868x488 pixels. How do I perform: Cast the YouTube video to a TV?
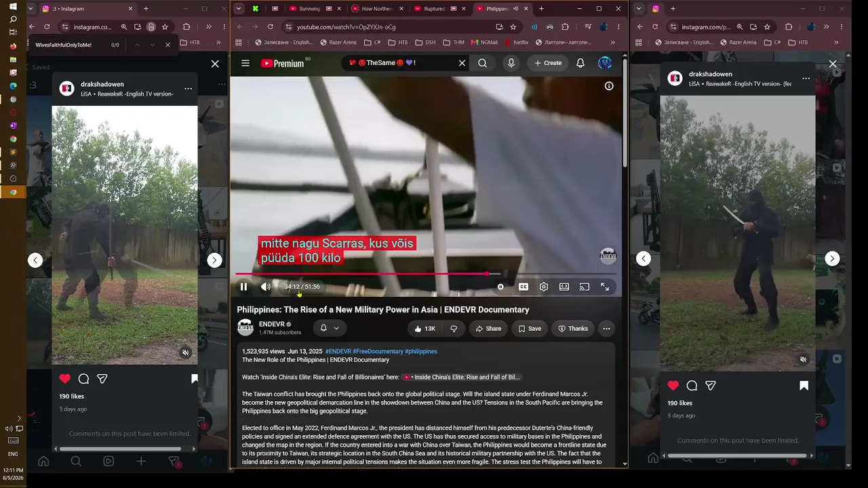pyautogui.click(x=585, y=287)
